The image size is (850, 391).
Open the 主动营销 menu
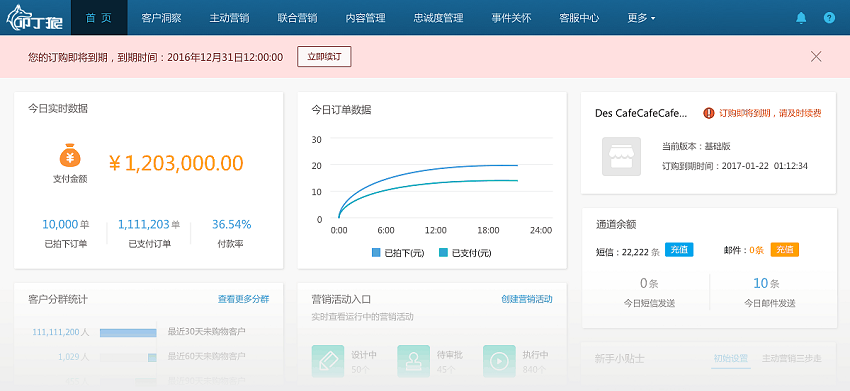coord(229,18)
